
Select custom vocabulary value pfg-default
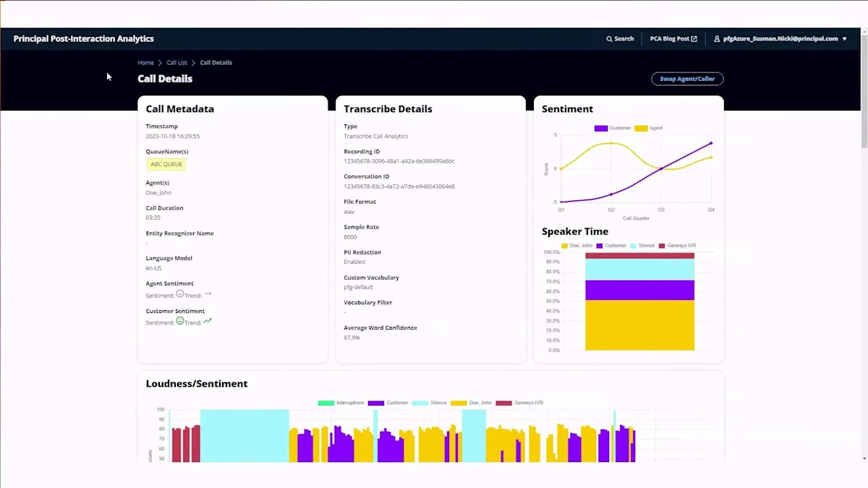tap(358, 287)
